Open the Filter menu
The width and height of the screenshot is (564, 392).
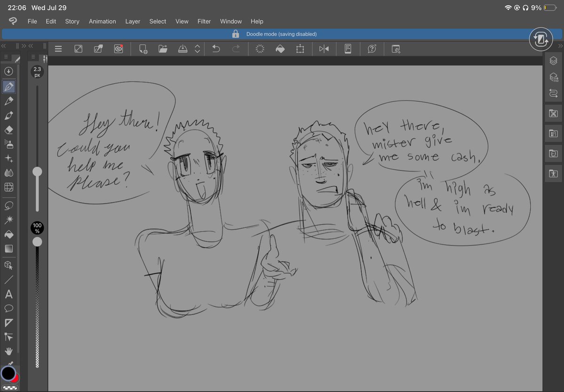(x=204, y=21)
